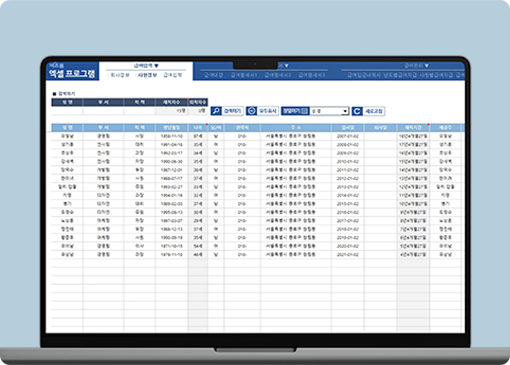Screen dimensions: 510x365
Task: Expand the 급여관리 ▼ menu group
Action: tap(416, 65)
